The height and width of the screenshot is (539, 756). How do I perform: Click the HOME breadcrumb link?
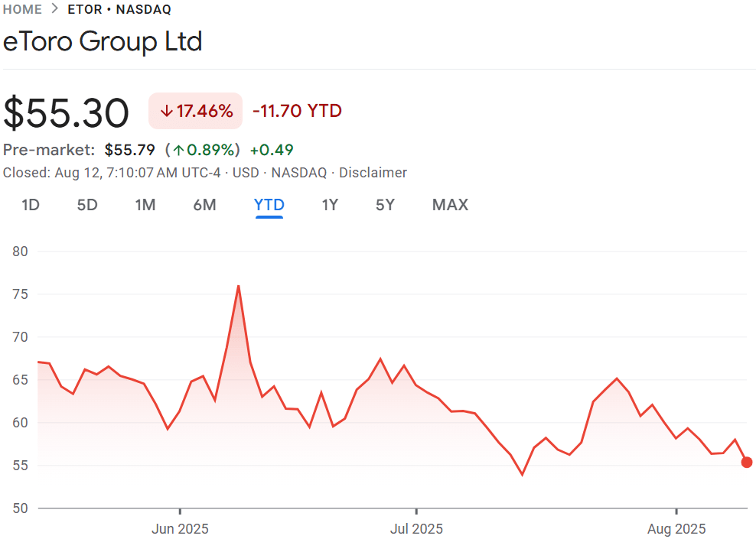click(23, 9)
